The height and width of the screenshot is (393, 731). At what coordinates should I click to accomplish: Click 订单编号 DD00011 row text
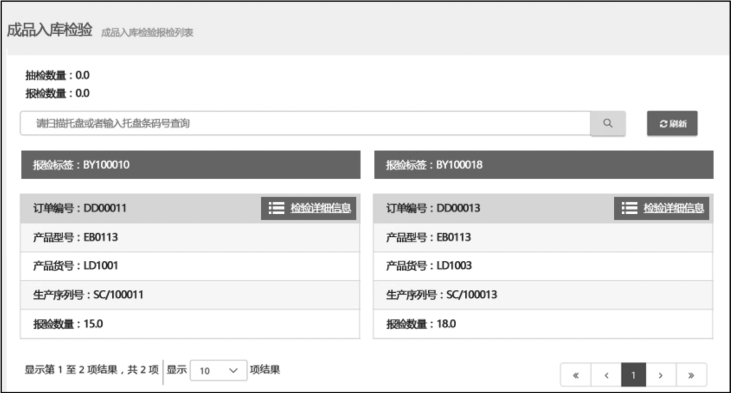(80, 208)
